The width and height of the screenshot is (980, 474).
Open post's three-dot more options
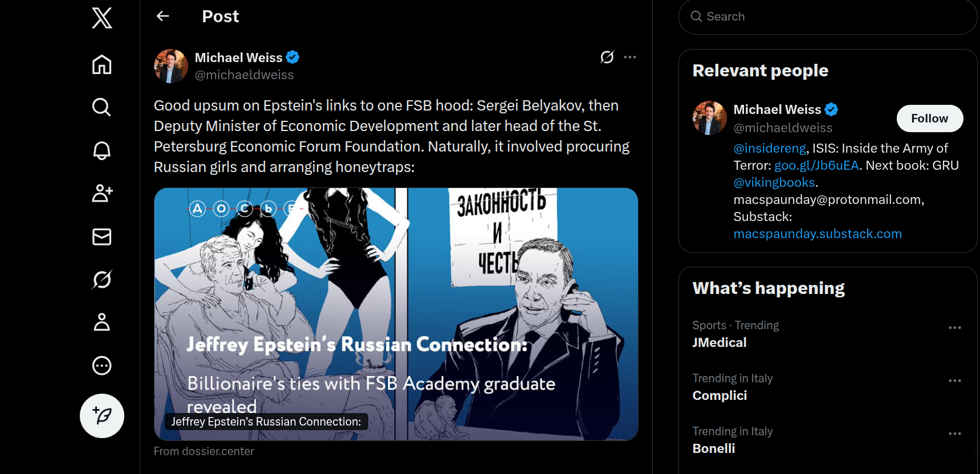point(630,57)
